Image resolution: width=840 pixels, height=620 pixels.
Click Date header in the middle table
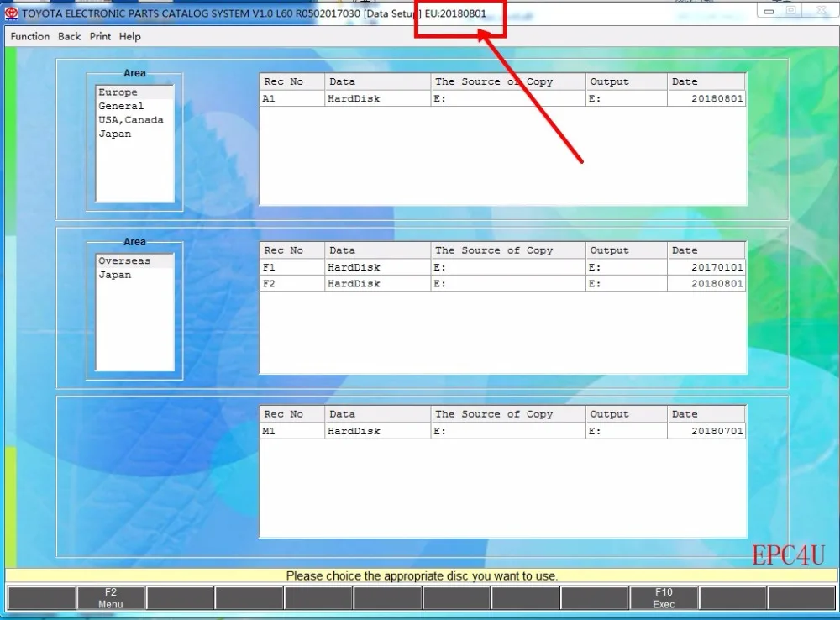706,250
